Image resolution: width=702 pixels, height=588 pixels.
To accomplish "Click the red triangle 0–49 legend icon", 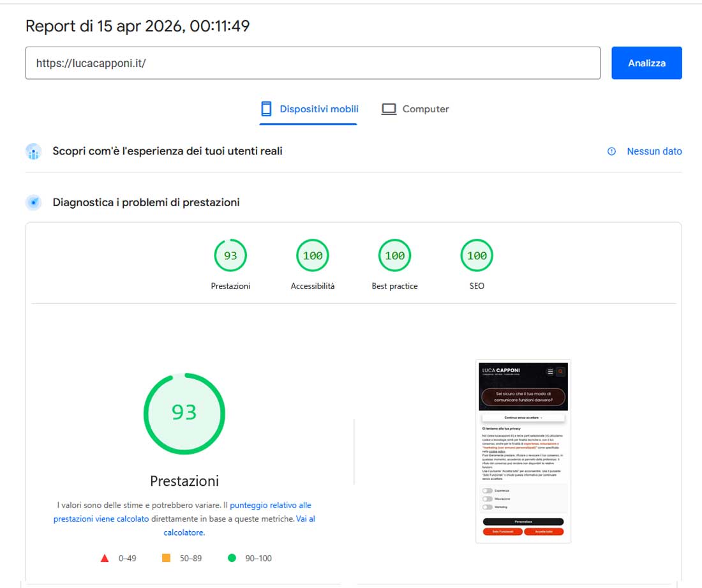I will point(105,558).
